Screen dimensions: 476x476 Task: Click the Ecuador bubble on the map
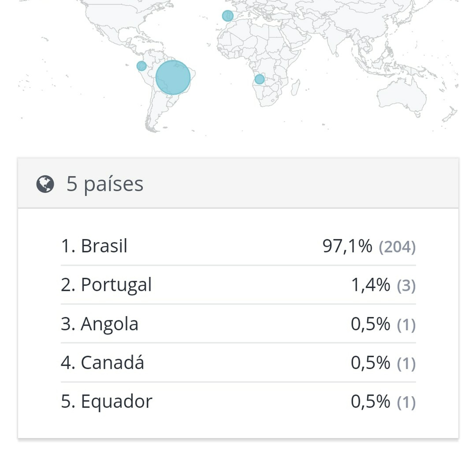pos(142,66)
